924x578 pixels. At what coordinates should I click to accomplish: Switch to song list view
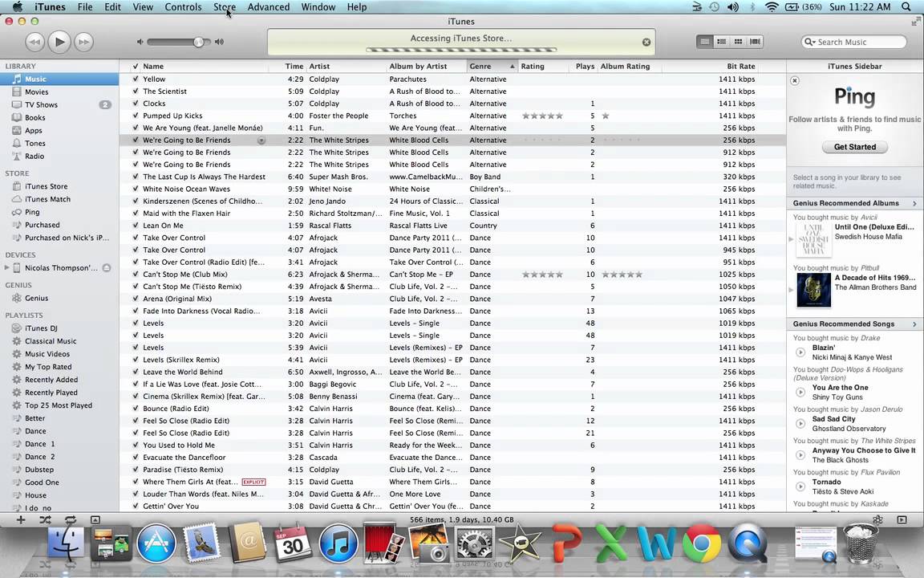click(704, 42)
